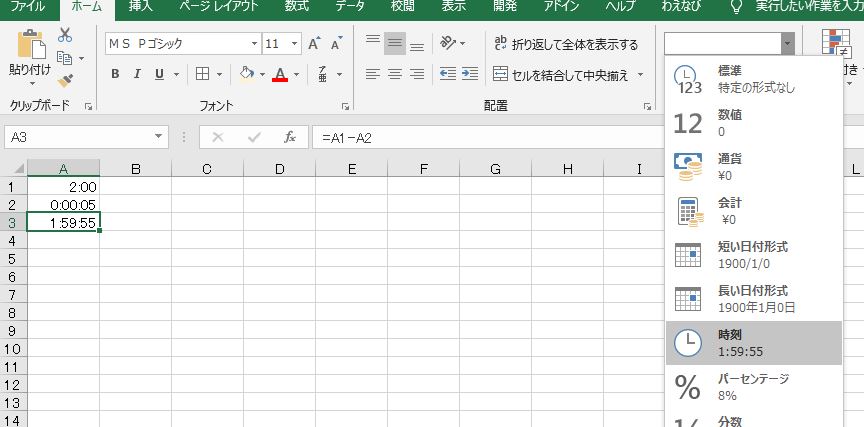
Task: Switch to the 表示 tab
Action: [453, 7]
